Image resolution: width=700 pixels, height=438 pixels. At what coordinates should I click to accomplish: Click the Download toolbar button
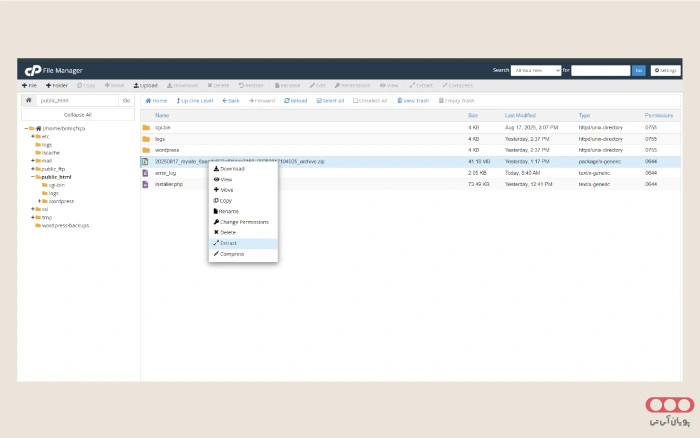coord(182,85)
